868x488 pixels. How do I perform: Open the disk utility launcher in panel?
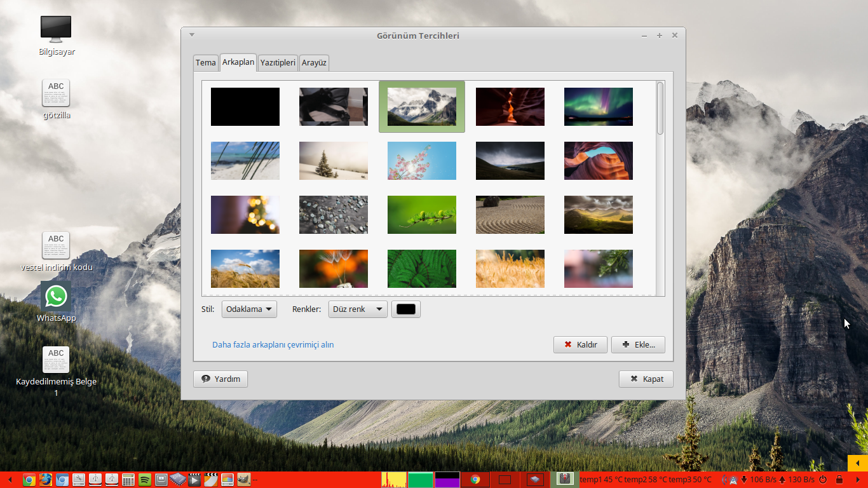coord(78,480)
